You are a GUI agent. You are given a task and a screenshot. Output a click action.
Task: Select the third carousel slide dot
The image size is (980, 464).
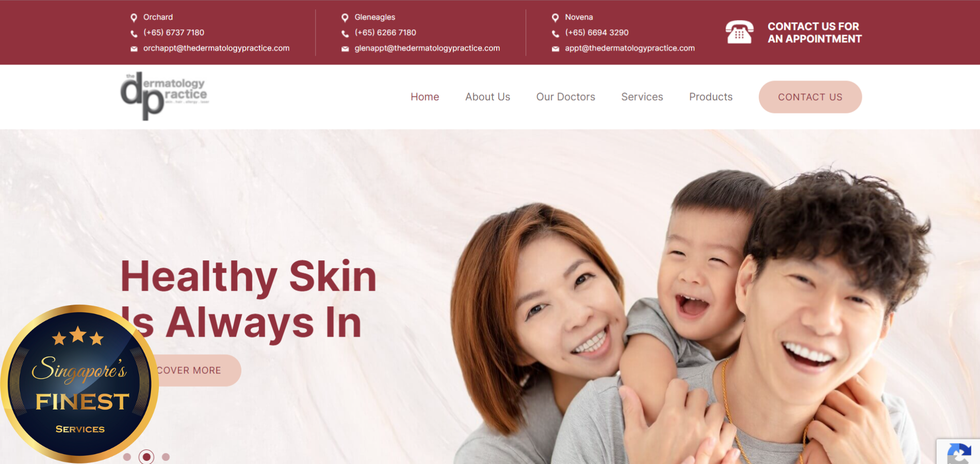(x=166, y=457)
